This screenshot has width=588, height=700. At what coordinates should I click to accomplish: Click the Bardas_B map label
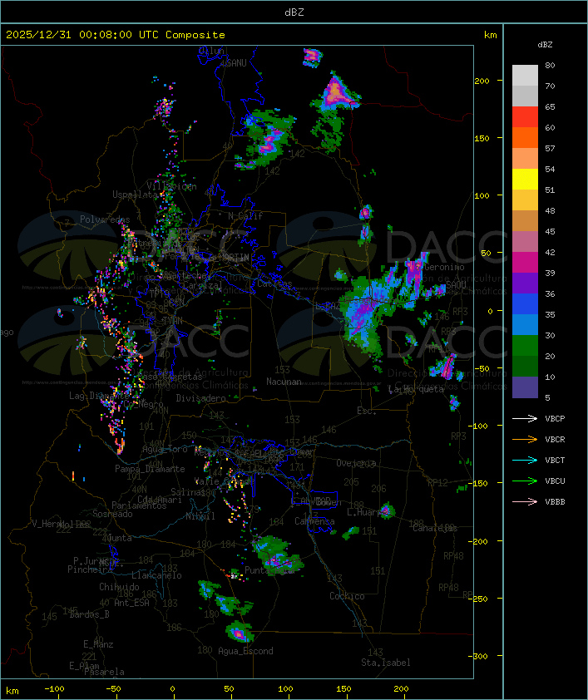(x=89, y=614)
